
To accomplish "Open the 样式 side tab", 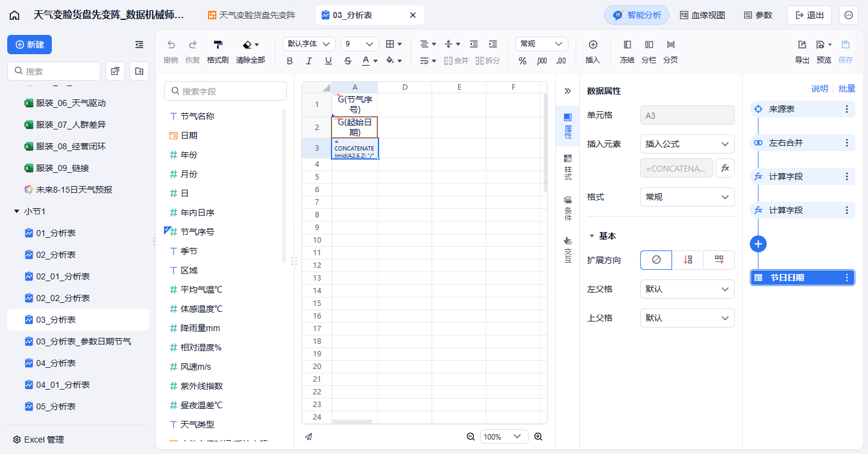I will [567, 167].
